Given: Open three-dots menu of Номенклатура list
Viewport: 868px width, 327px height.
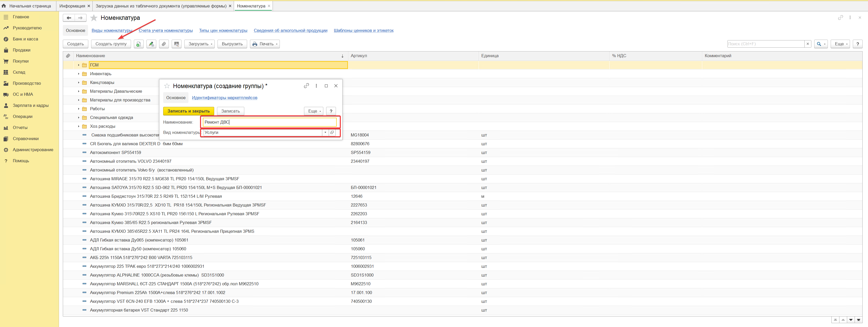Looking at the screenshot, I should [x=850, y=18].
